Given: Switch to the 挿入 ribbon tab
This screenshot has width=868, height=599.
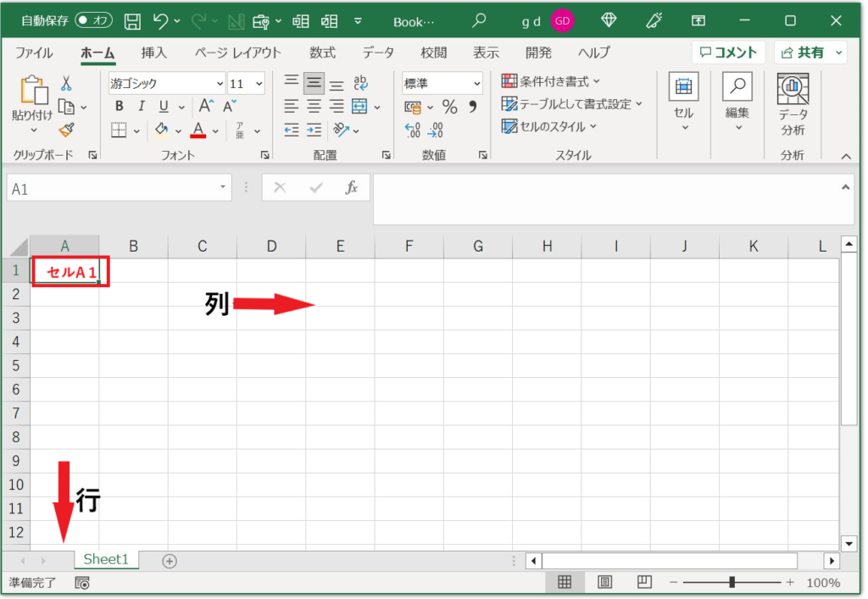Looking at the screenshot, I should tap(153, 53).
